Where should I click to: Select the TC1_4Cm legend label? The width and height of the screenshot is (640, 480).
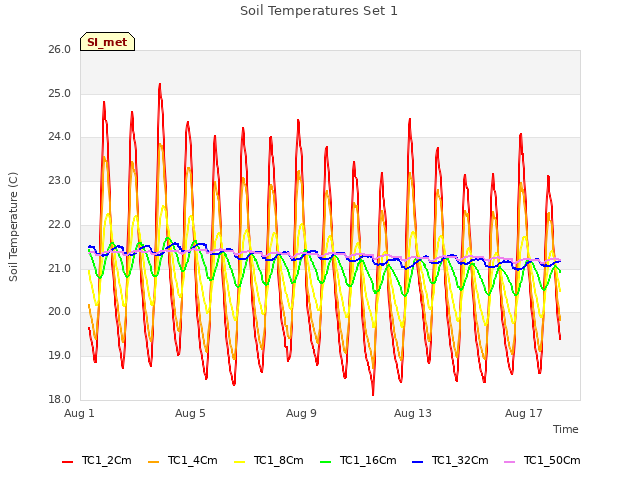[x=193, y=460]
